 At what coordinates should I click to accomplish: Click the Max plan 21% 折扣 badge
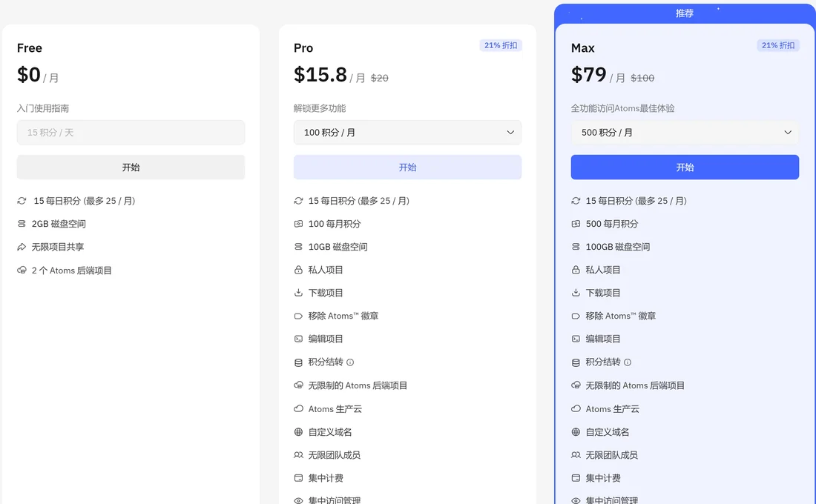click(x=778, y=45)
